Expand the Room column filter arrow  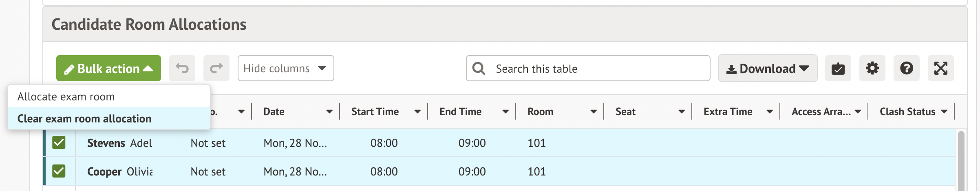(594, 111)
